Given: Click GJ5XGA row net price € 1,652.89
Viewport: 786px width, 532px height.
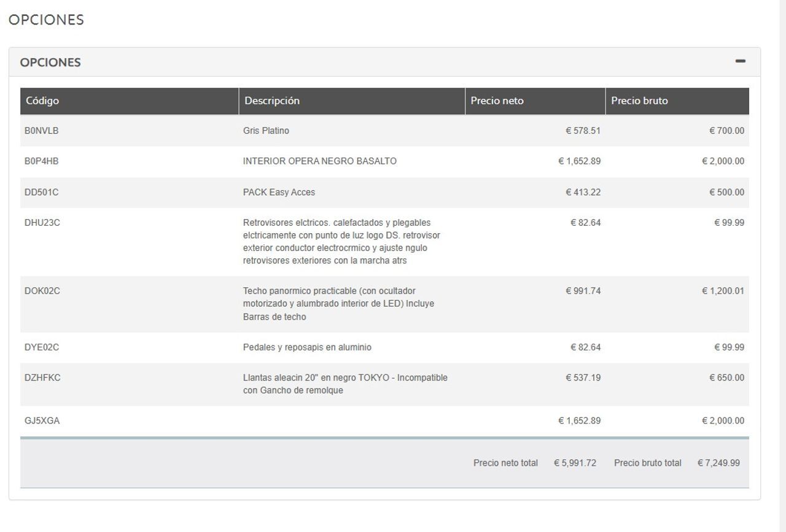Looking at the screenshot, I should tap(579, 421).
